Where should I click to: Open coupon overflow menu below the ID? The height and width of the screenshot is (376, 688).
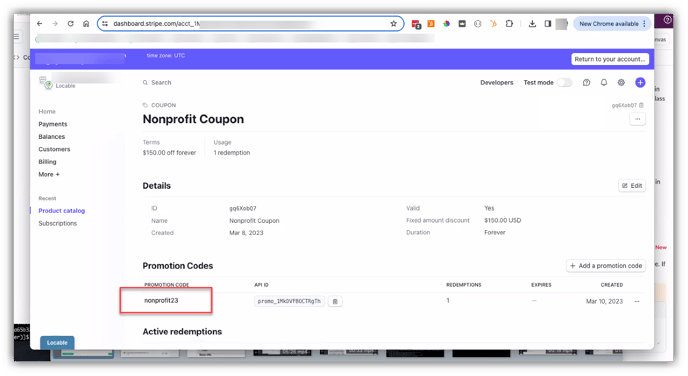tap(637, 119)
